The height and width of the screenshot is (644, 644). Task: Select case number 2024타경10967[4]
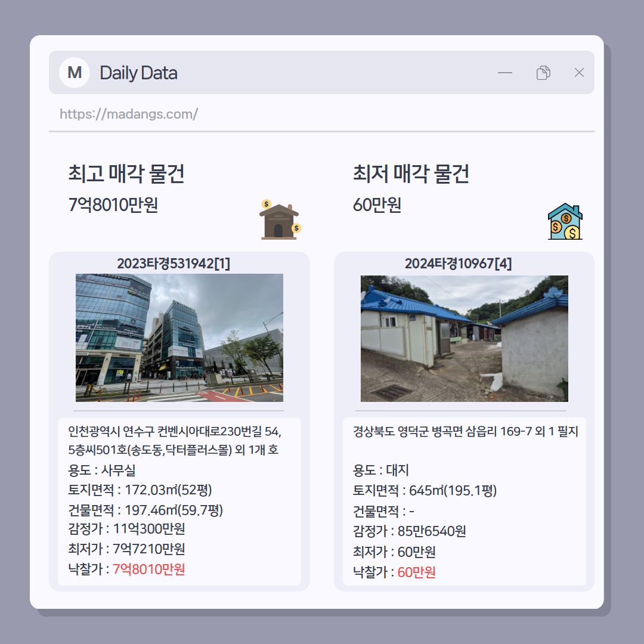[459, 264]
